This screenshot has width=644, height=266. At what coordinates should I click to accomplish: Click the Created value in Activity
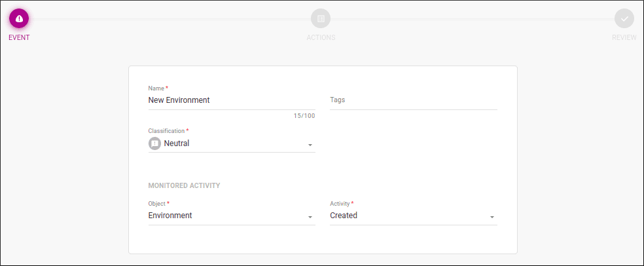tap(344, 216)
